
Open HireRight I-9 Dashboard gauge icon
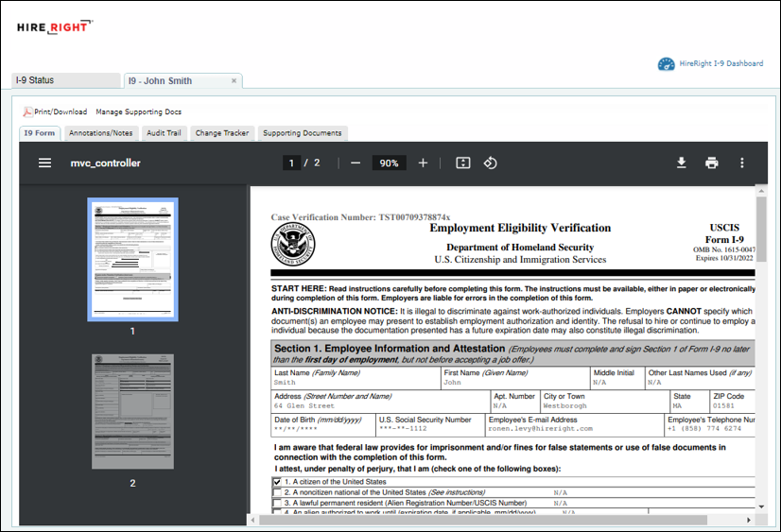click(x=667, y=63)
